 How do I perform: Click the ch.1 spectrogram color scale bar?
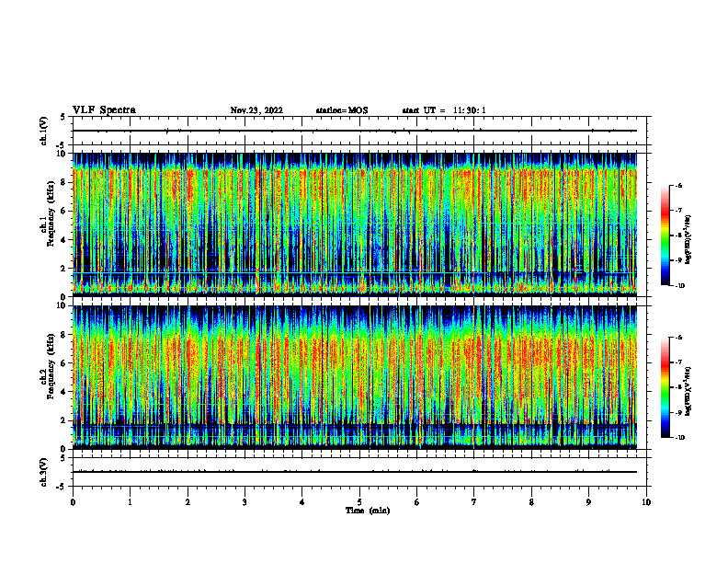[665, 236]
